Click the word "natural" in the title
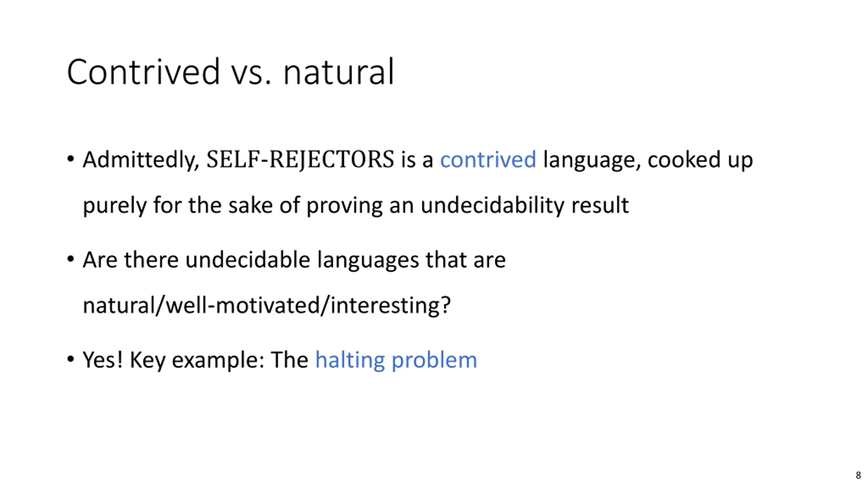The height and width of the screenshot is (488, 868). (x=338, y=73)
